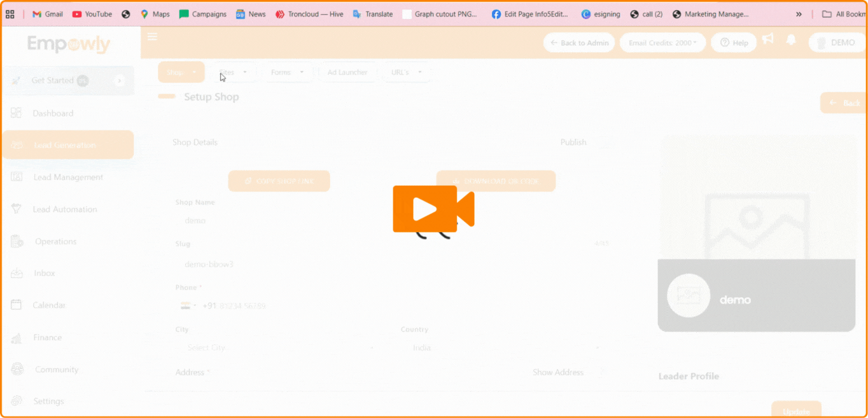Viewport: 868px width, 418px height.
Task: Click the Settings gear icon in the sidebar
Action: pos(17,401)
